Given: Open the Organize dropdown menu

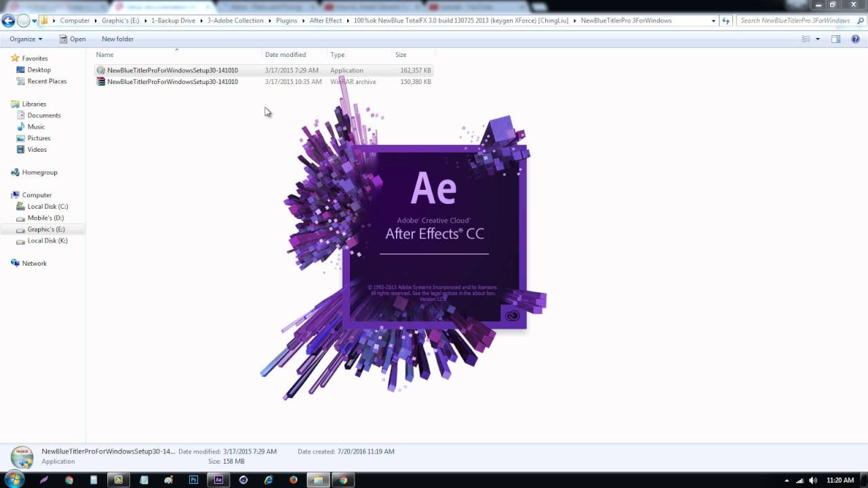Looking at the screenshot, I should pos(26,39).
